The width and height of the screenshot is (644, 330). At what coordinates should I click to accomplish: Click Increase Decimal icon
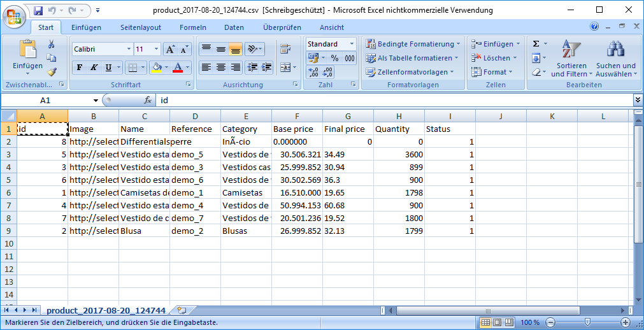tap(313, 73)
